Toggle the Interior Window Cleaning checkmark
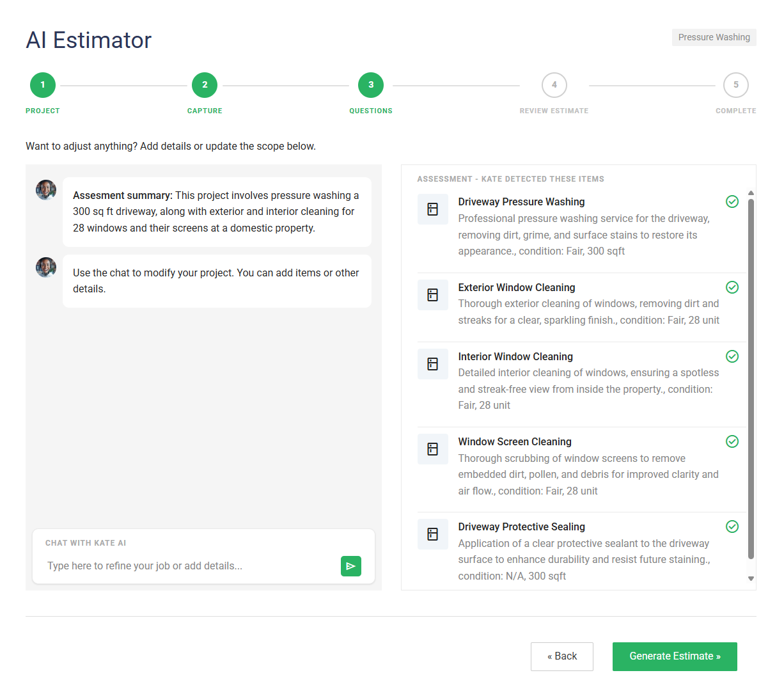 pos(732,356)
